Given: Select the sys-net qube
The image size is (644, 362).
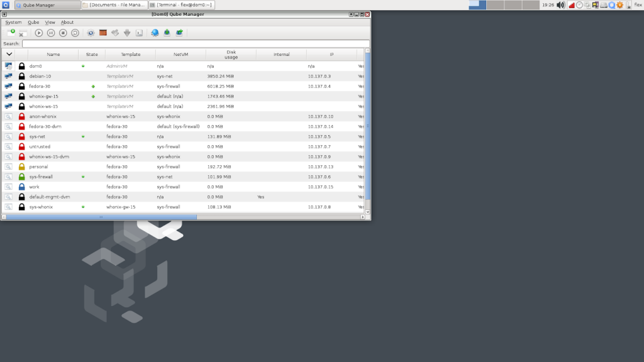Looking at the screenshot, I should [183, 136].
